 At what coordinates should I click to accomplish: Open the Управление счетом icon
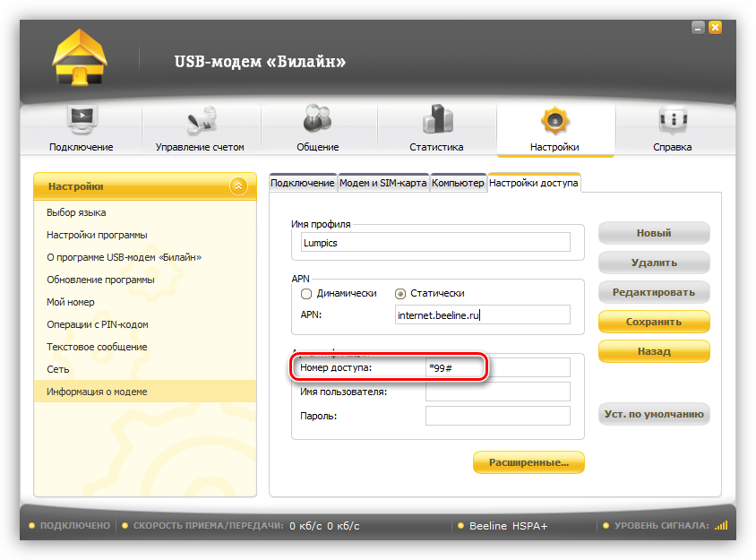tap(200, 121)
